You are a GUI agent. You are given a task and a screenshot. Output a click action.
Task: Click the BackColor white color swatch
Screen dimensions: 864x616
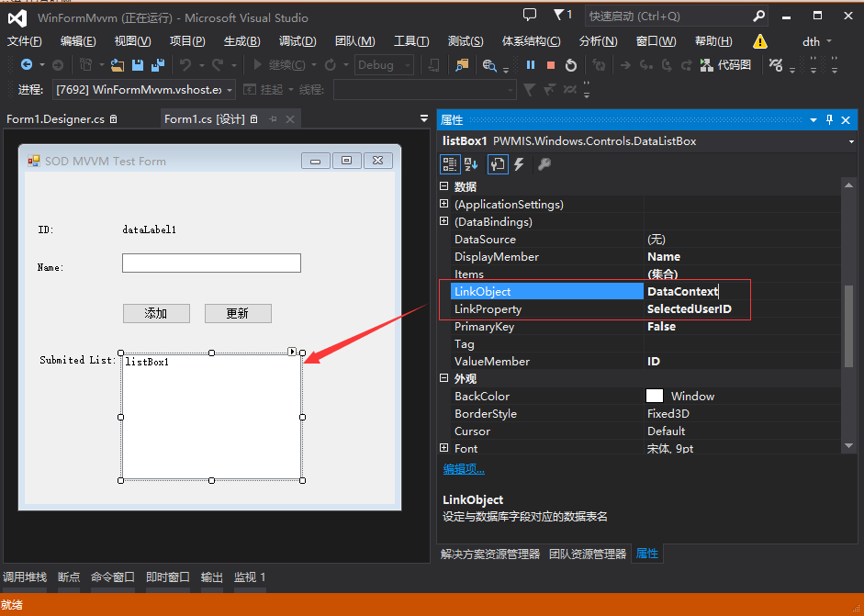pos(654,397)
